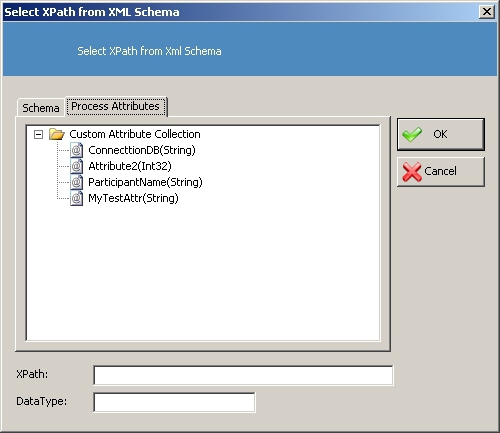Click the MyTestAttr attribute @ icon

[x=76, y=198]
